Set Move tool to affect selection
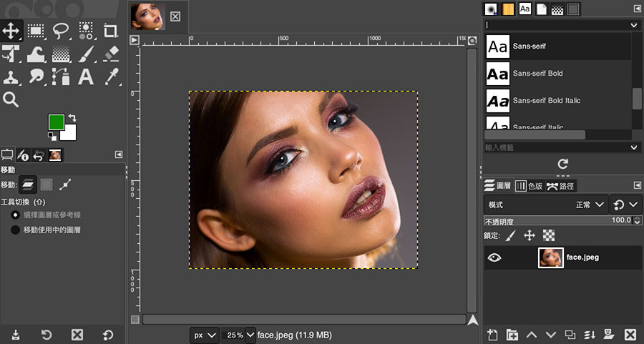 (x=47, y=185)
